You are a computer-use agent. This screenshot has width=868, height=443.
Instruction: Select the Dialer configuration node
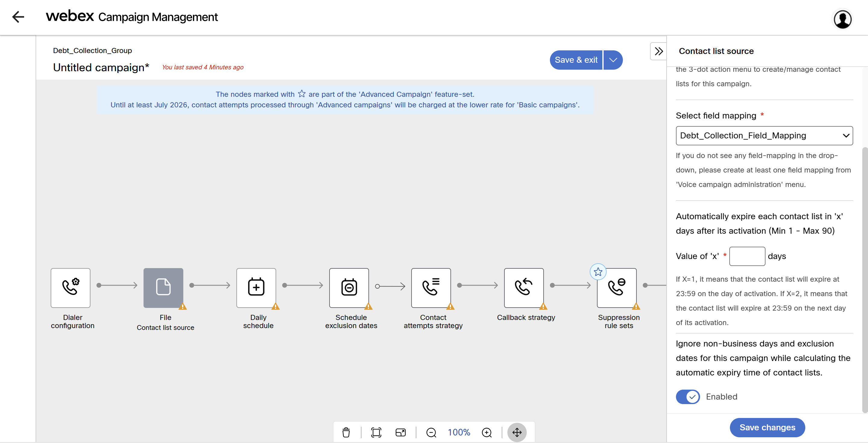coord(71,288)
